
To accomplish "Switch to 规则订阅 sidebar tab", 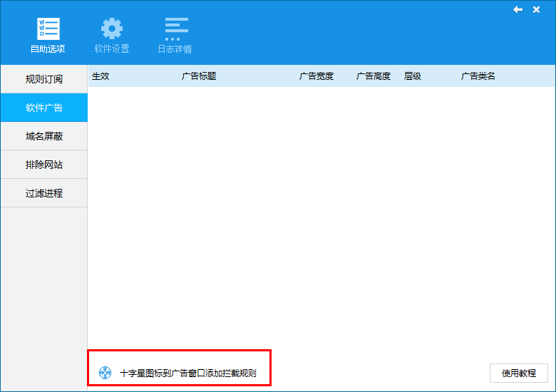I will point(44,79).
